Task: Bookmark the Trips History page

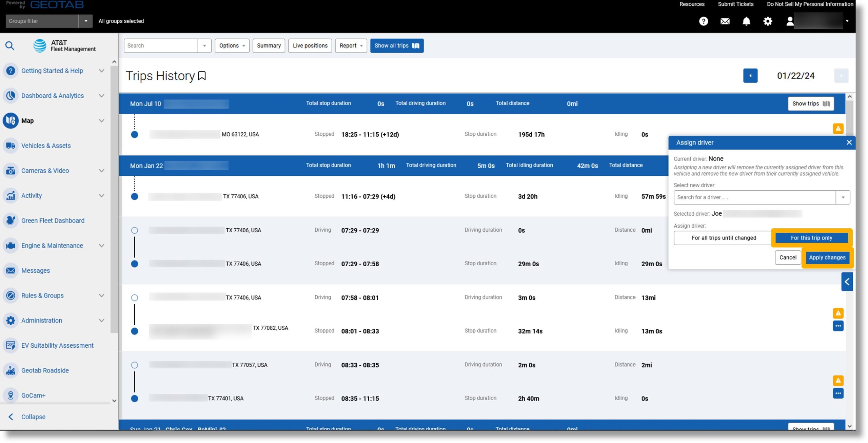Action: (202, 76)
